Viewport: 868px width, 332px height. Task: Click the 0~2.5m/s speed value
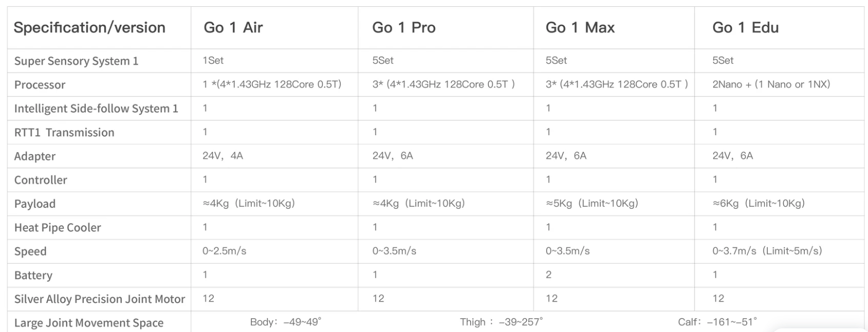(x=224, y=251)
